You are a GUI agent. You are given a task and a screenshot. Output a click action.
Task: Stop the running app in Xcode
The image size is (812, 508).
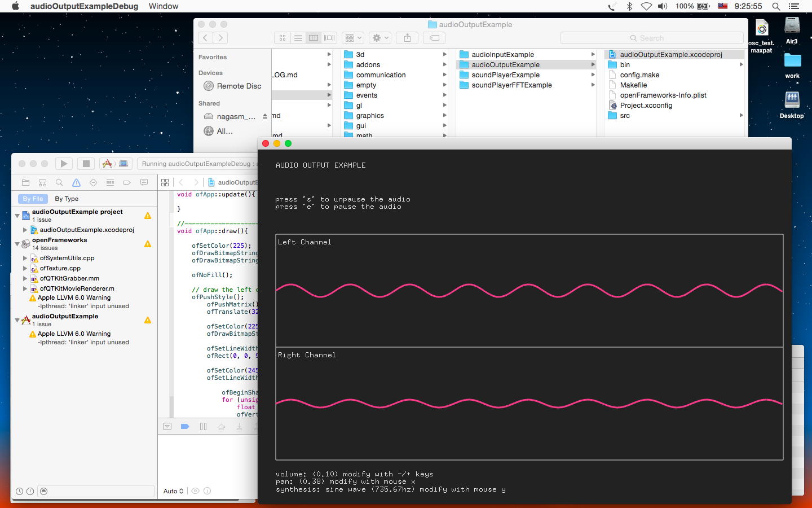click(86, 164)
